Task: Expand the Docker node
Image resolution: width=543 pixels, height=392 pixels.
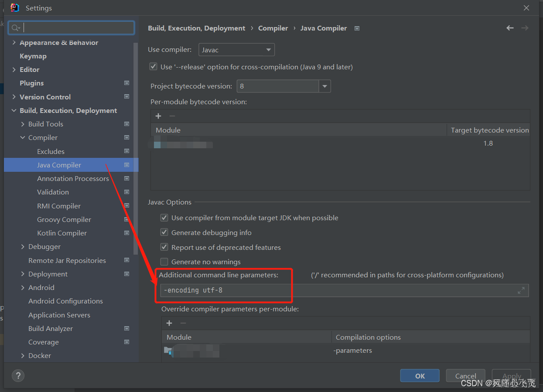Action: pos(23,355)
